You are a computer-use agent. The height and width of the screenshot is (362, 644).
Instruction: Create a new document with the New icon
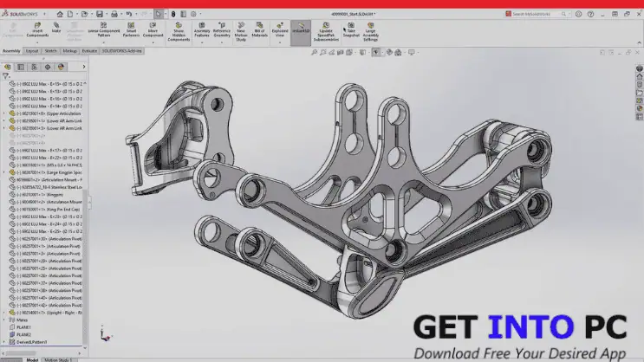point(70,14)
